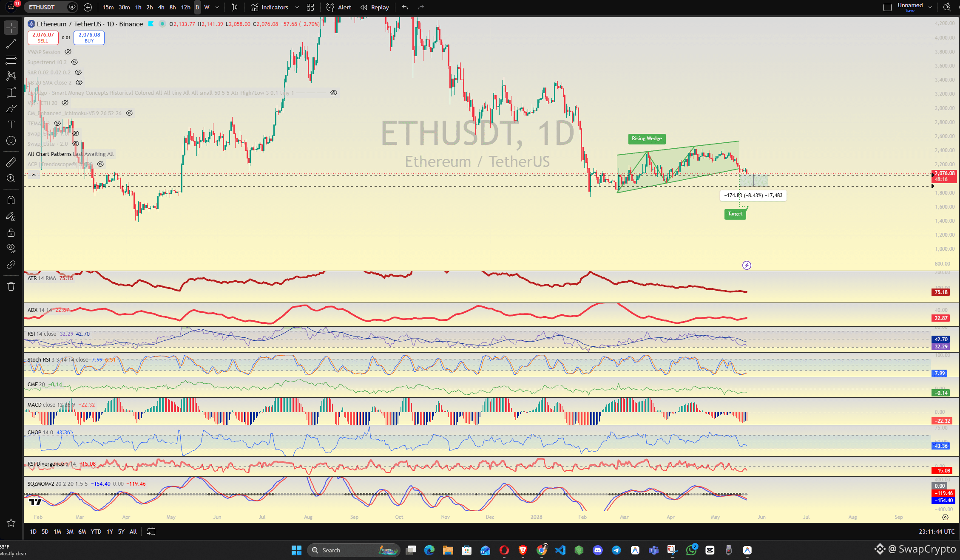Viewport: 960px width, 560px height.
Task: Open the indicator templates grid icon
Action: click(x=310, y=7)
